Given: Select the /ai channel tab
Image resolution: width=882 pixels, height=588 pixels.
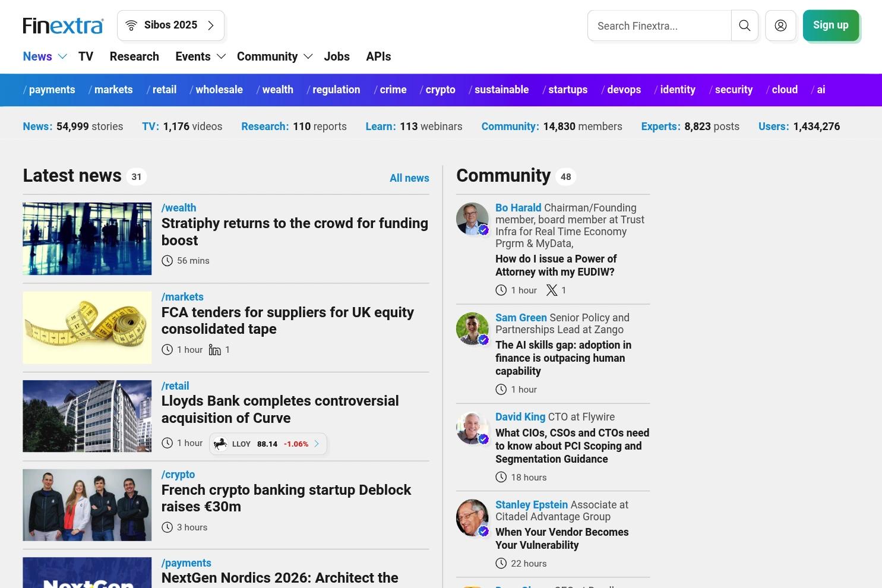Looking at the screenshot, I should (818, 90).
